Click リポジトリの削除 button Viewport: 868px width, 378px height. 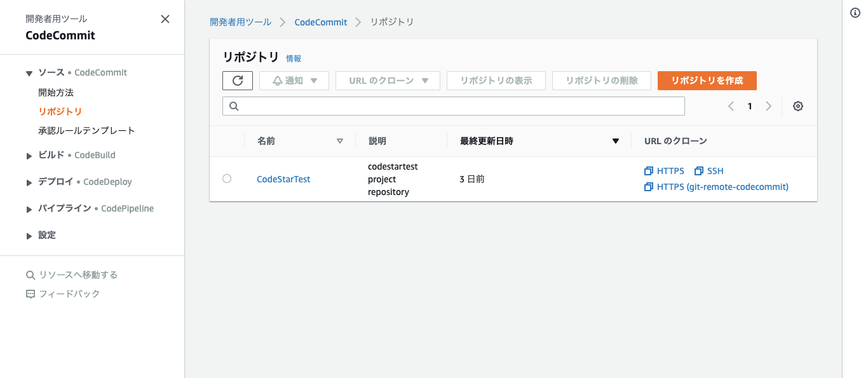click(x=602, y=81)
